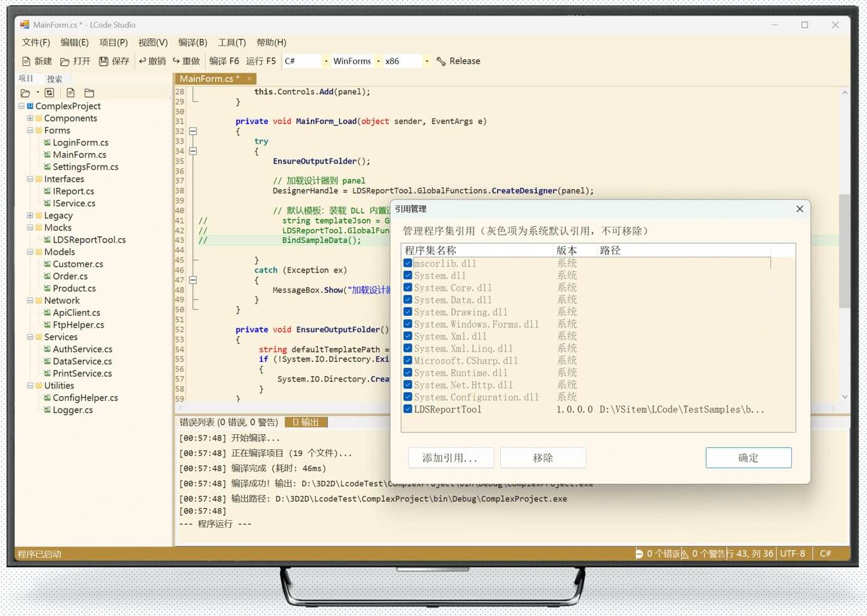The width and height of the screenshot is (867, 616).
Task: Confirm the dialog with 确定 button
Action: click(x=748, y=458)
